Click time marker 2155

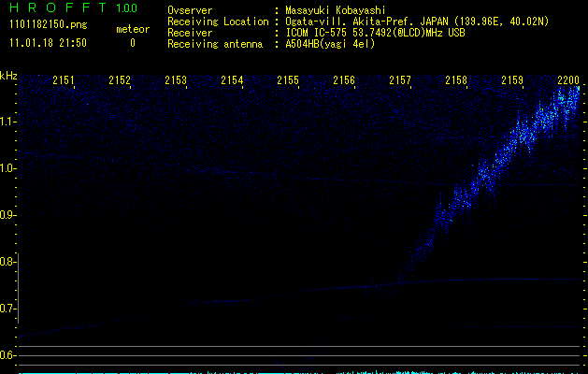pos(288,80)
